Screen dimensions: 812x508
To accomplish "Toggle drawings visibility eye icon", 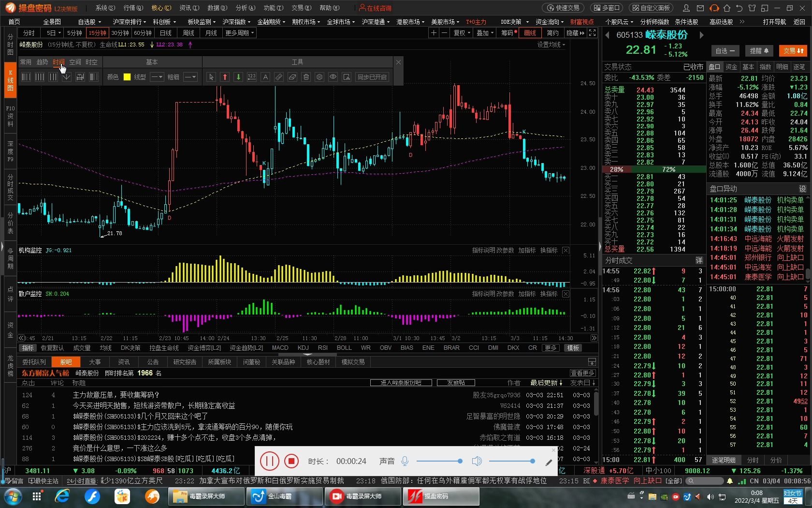I will [333, 77].
